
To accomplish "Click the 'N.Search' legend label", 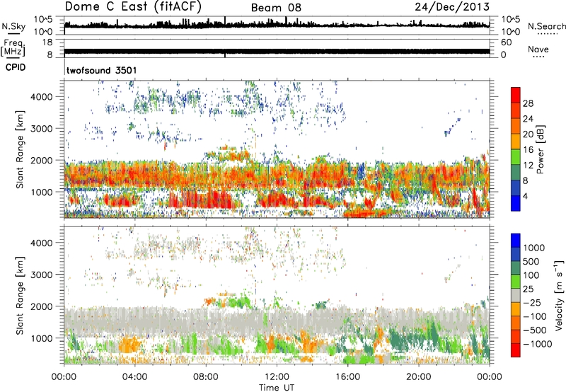I will pos(546,26).
